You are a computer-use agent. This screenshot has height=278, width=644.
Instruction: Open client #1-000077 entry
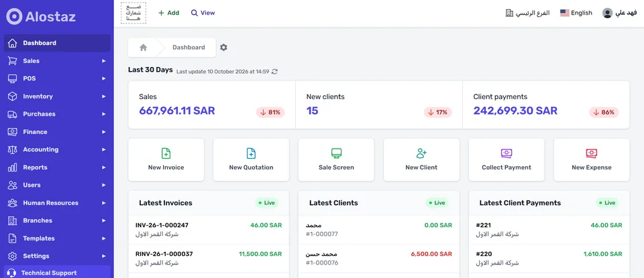tap(378, 230)
